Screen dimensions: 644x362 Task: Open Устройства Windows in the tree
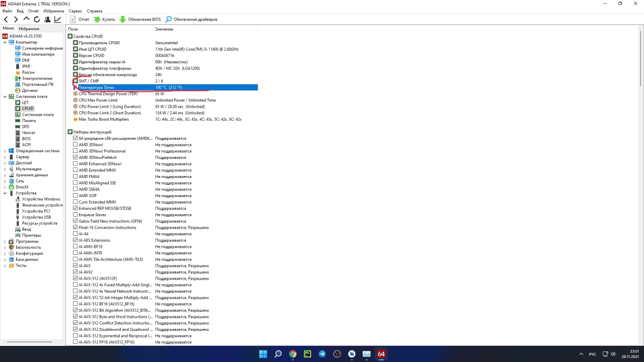(41, 199)
